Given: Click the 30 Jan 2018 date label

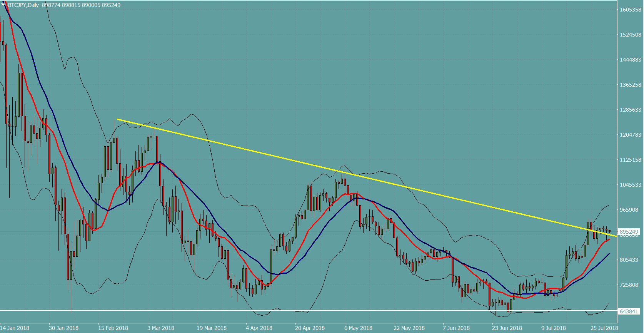Looking at the screenshot, I should [x=63, y=328].
